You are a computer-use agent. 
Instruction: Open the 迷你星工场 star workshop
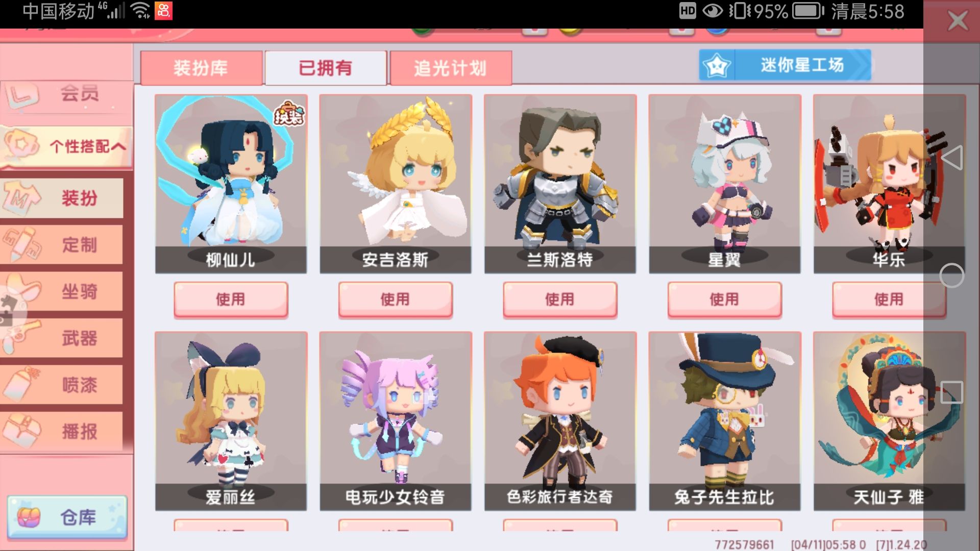click(x=785, y=65)
